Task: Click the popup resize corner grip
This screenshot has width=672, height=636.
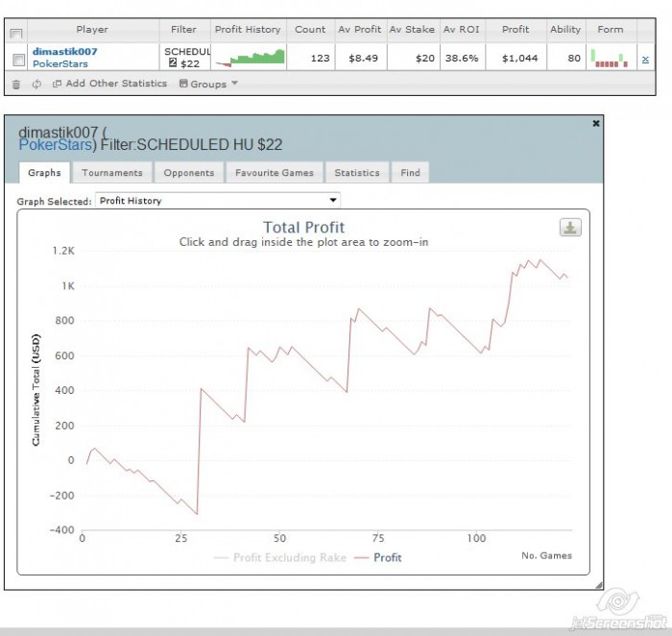Action: pos(599,585)
